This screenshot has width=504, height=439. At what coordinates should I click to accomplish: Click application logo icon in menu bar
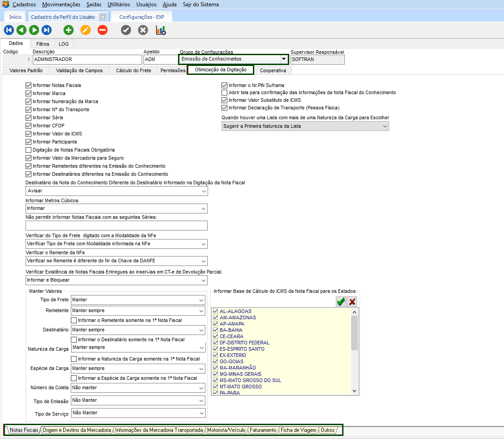click(5, 4)
